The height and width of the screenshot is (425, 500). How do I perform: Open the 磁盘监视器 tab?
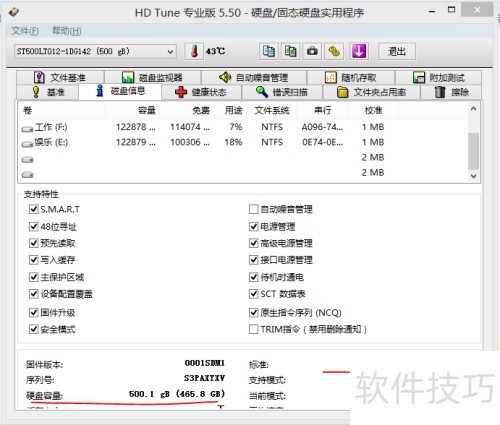153,77
